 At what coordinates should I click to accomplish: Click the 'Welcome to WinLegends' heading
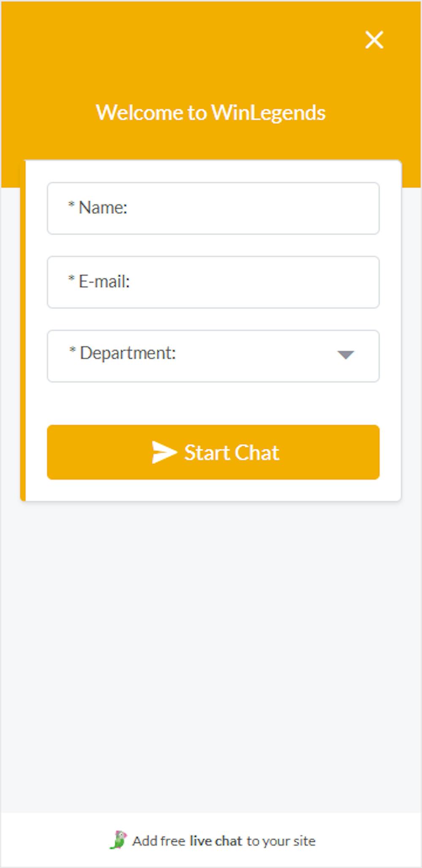[x=211, y=113]
